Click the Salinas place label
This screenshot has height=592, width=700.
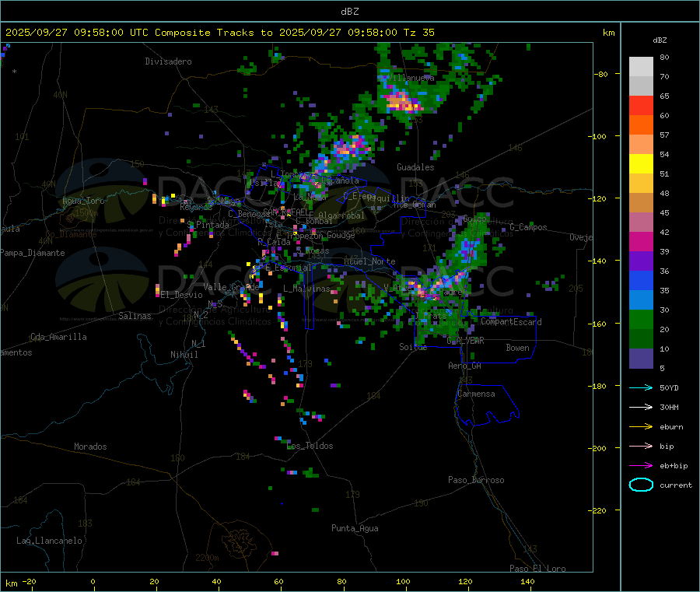[x=135, y=316]
